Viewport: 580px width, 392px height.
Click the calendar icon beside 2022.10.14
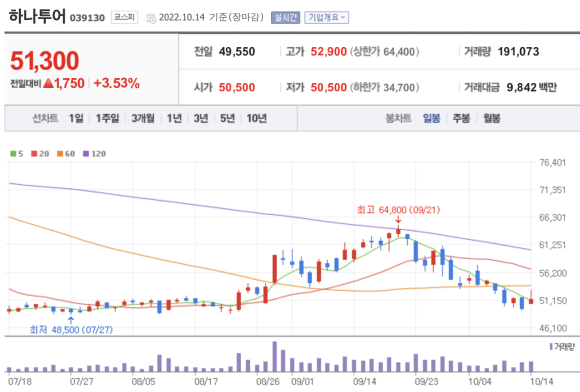(x=151, y=18)
